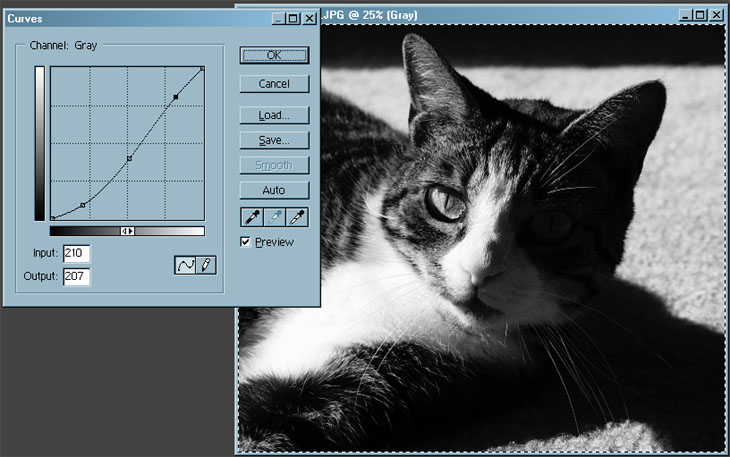This screenshot has width=730, height=457.
Task: Choose the pencil draw-curve tool
Action: pos(206,265)
